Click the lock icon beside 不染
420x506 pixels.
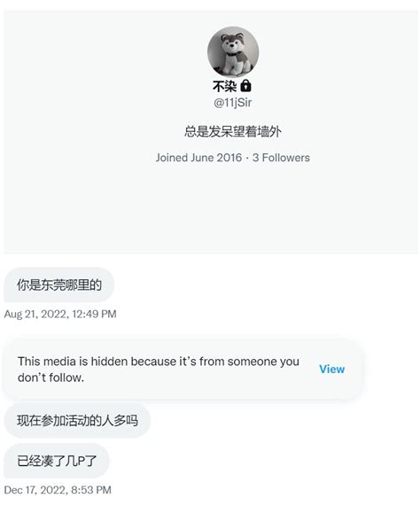245,86
